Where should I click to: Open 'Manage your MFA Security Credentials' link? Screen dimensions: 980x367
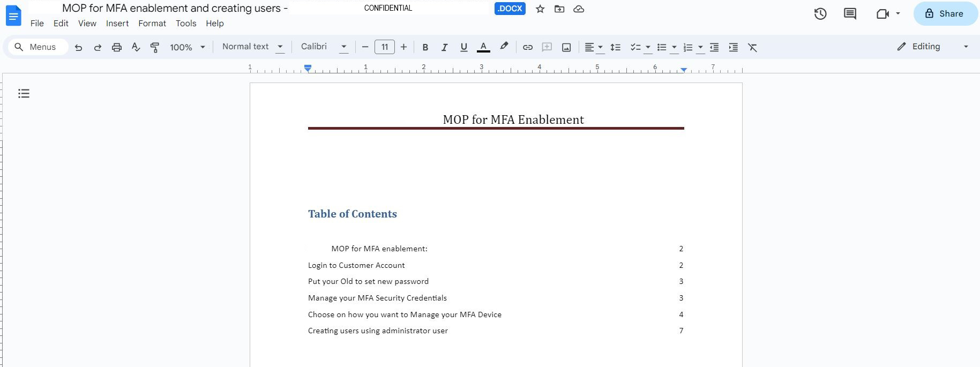coord(377,298)
